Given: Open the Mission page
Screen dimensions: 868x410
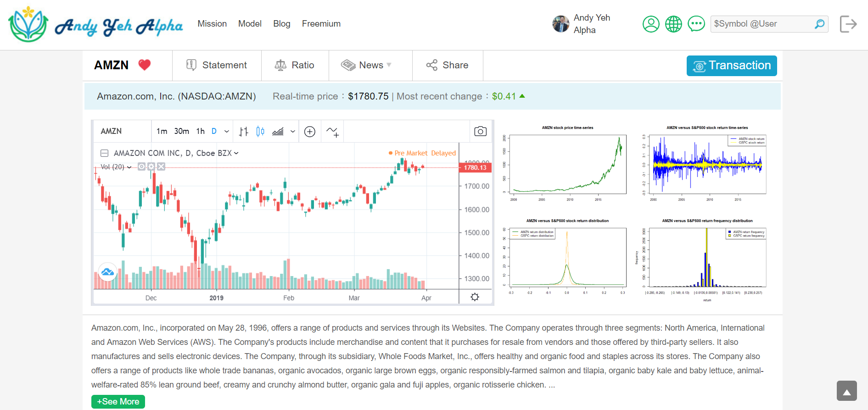Looking at the screenshot, I should [212, 24].
